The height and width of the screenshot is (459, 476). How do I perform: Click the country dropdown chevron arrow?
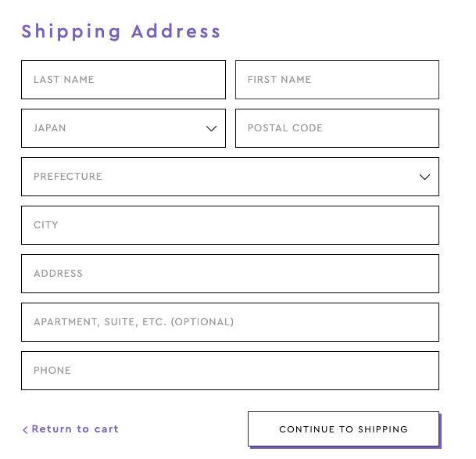211,128
